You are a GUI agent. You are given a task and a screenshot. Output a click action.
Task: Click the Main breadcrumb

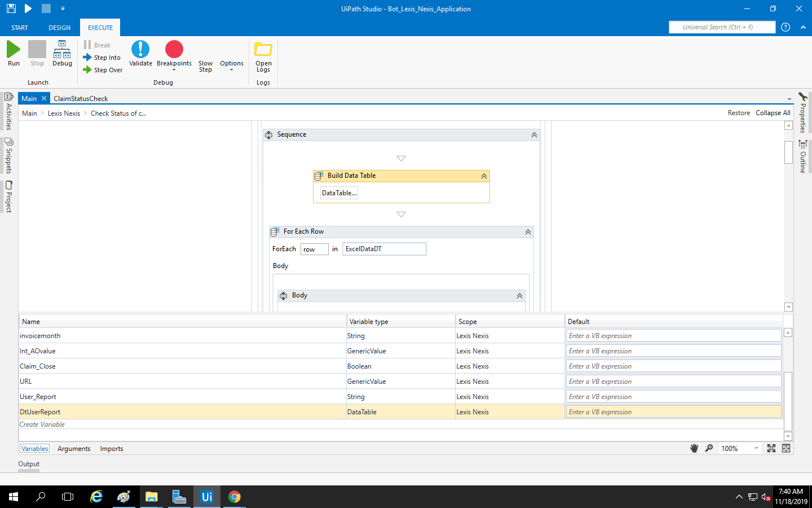click(x=29, y=113)
